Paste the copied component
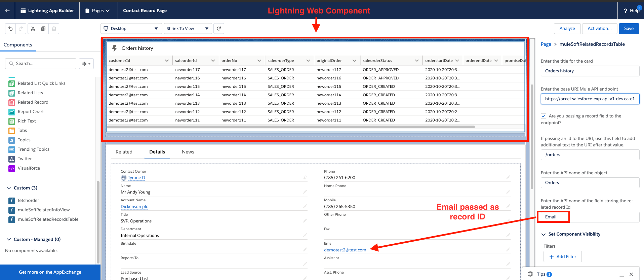 [x=54, y=29]
